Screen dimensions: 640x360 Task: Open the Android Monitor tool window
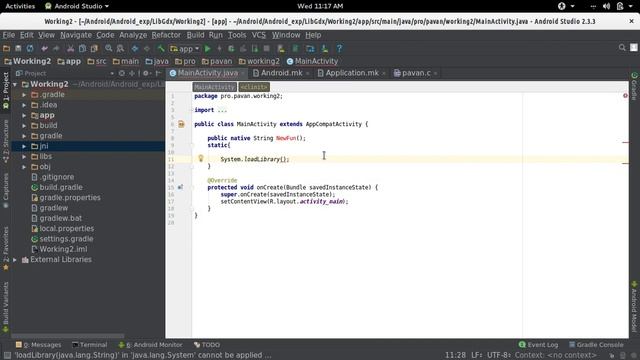click(150, 345)
